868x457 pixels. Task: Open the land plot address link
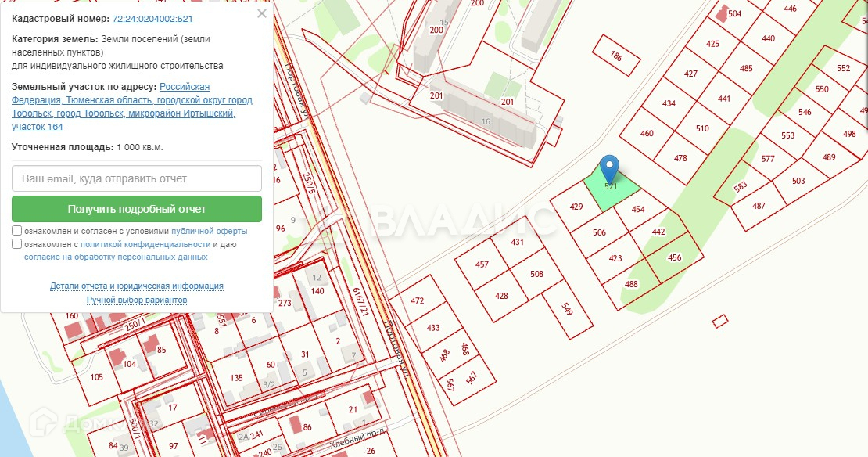[x=131, y=106]
